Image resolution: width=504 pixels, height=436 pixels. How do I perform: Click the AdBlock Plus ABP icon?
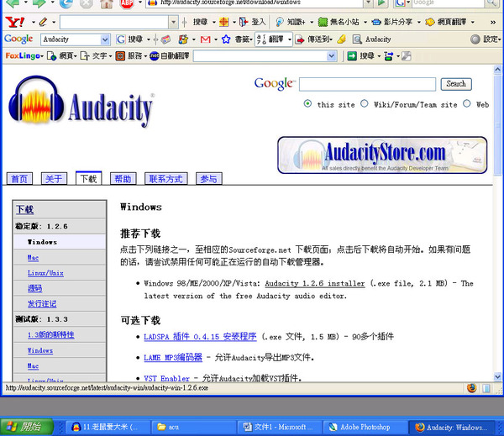(x=127, y=3)
